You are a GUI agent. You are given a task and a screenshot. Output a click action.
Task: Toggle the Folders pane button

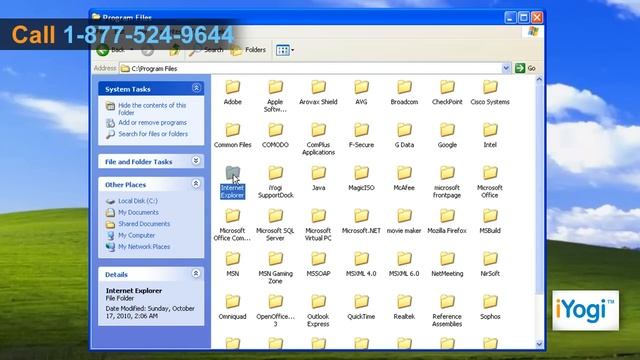(248, 50)
